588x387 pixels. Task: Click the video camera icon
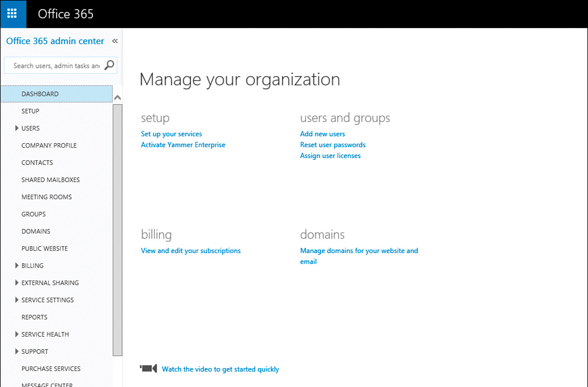[x=148, y=369]
